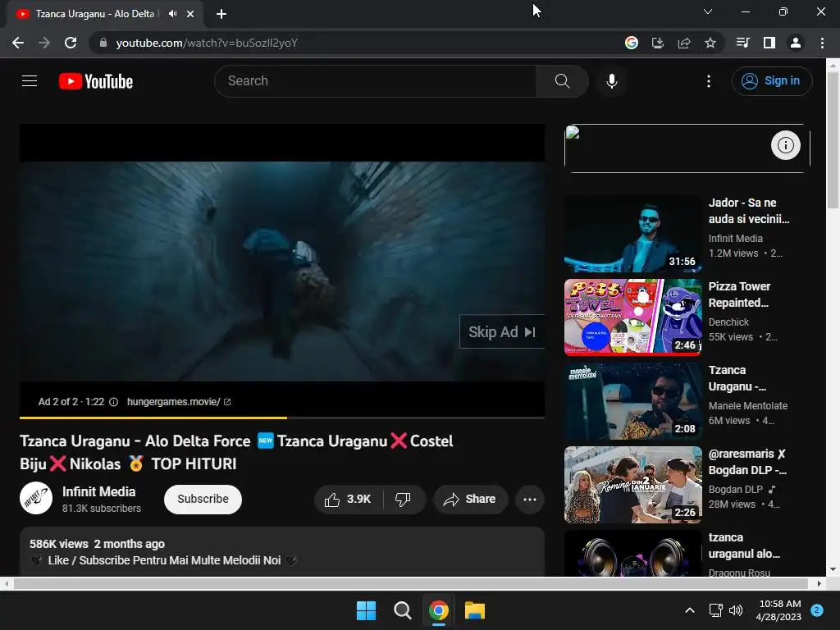This screenshot has height=630, width=840.
Task: Click the vertical page scrollbar
Action: click(833, 139)
